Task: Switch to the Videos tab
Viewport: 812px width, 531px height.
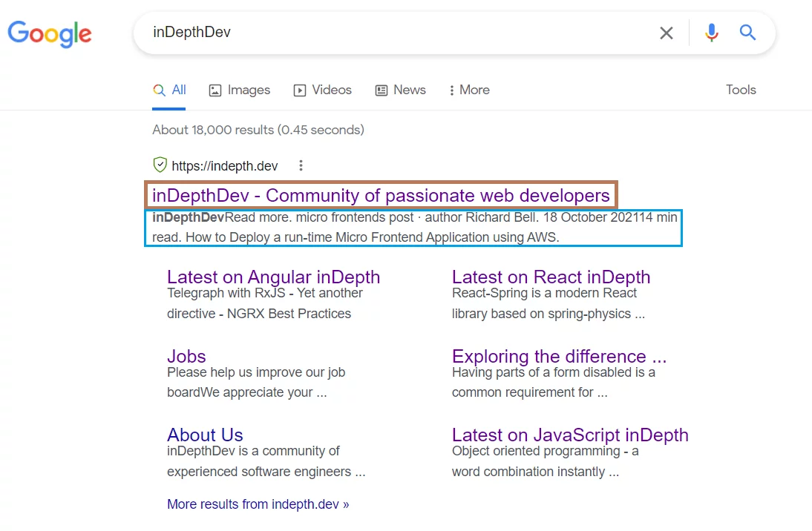Action: pyautogui.click(x=323, y=90)
